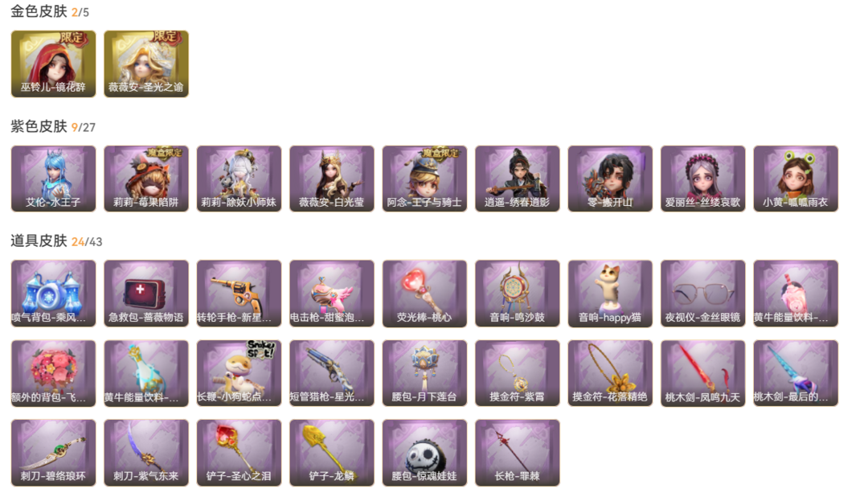Click the 急救包-蔷薇物语 first-aid kit icon
The image size is (868, 489).
tap(146, 294)
